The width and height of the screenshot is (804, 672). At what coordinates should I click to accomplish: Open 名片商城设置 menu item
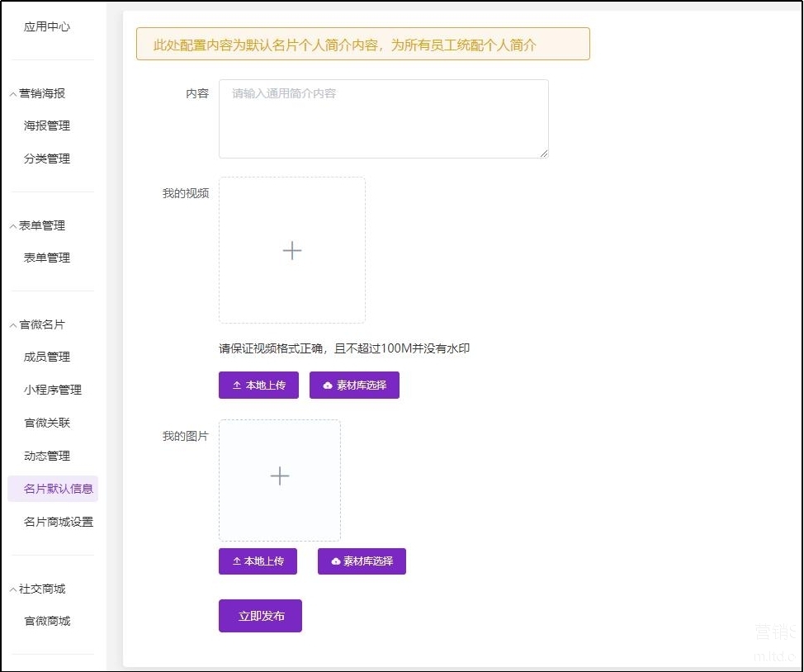pos(59,522)
